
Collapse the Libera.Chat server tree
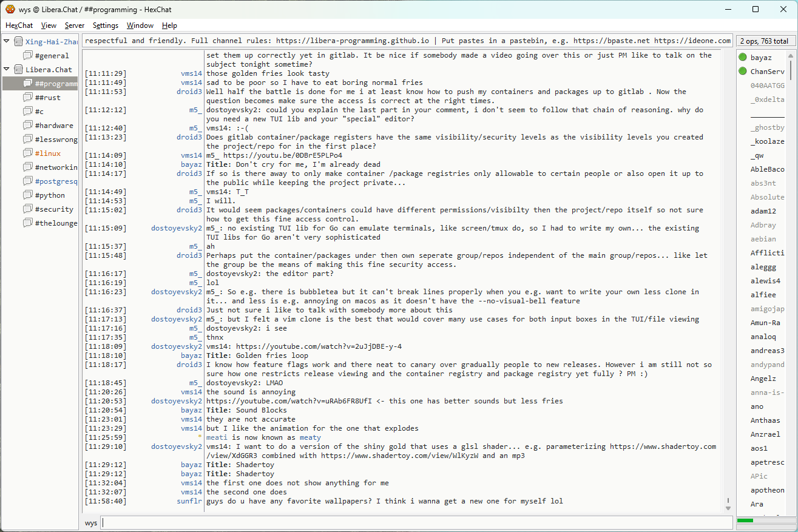coord(7,70)
